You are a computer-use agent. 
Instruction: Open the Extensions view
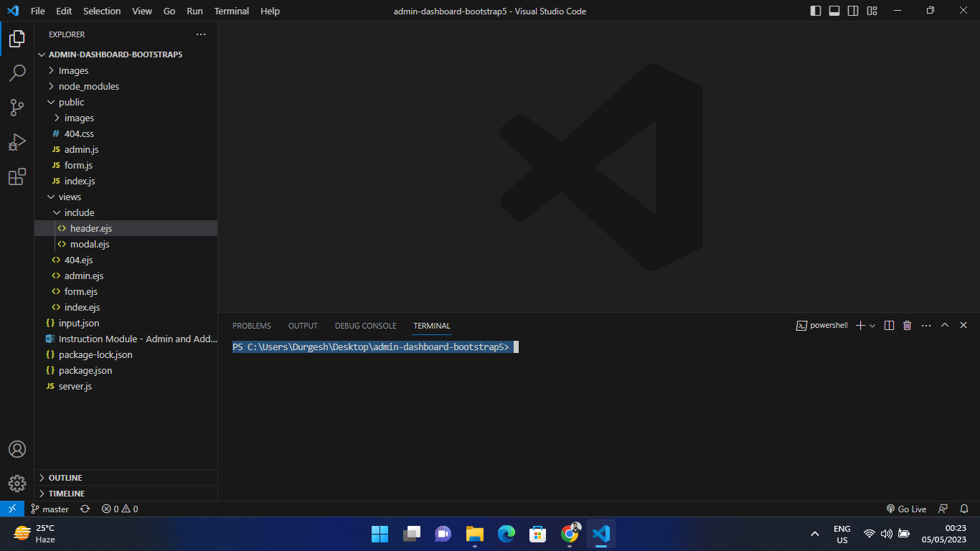17,177
